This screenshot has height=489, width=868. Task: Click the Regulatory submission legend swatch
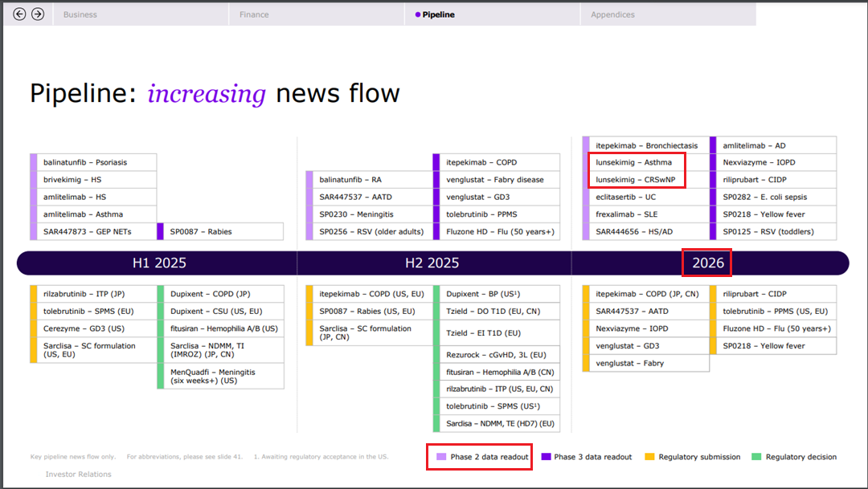pyautogui.click(x=649, y=457)
